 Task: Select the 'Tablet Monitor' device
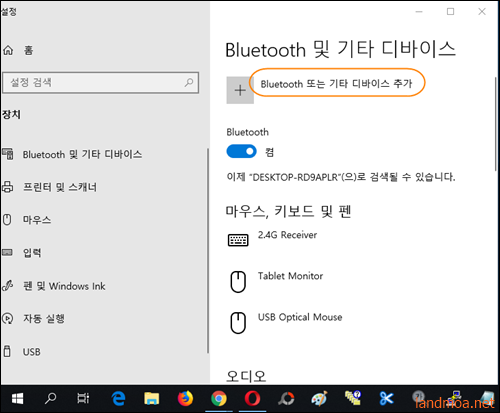tap(290, 276)
